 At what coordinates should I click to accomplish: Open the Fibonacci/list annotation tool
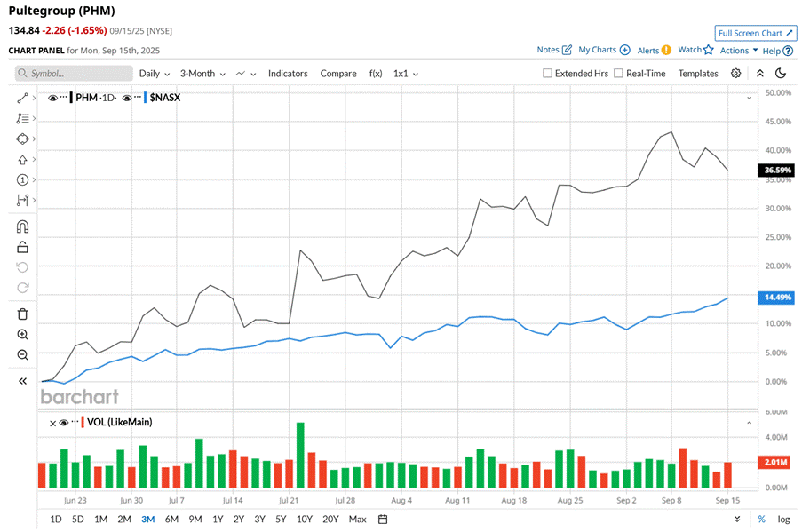point(22,118)
